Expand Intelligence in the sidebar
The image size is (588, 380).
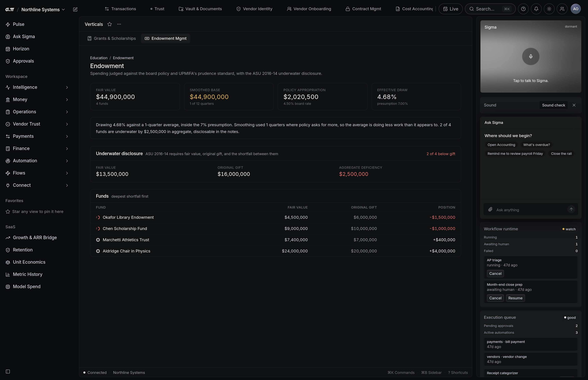37,87
